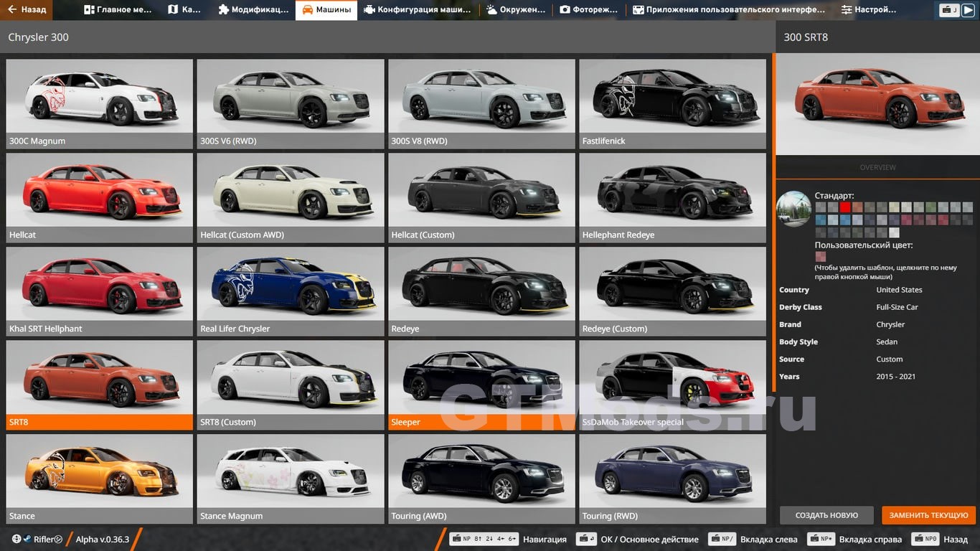
Task: Click OK / Основное действие hint
Action: (637, 540)
